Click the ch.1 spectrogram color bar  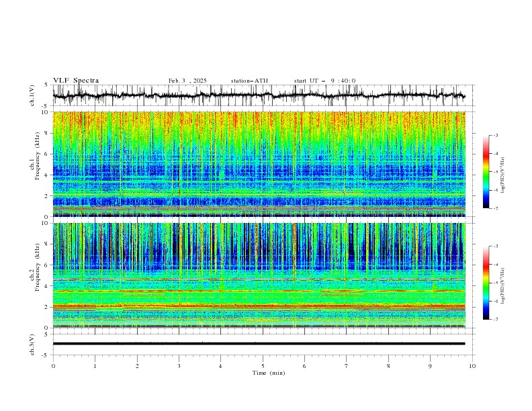click(x=486, y=172)
